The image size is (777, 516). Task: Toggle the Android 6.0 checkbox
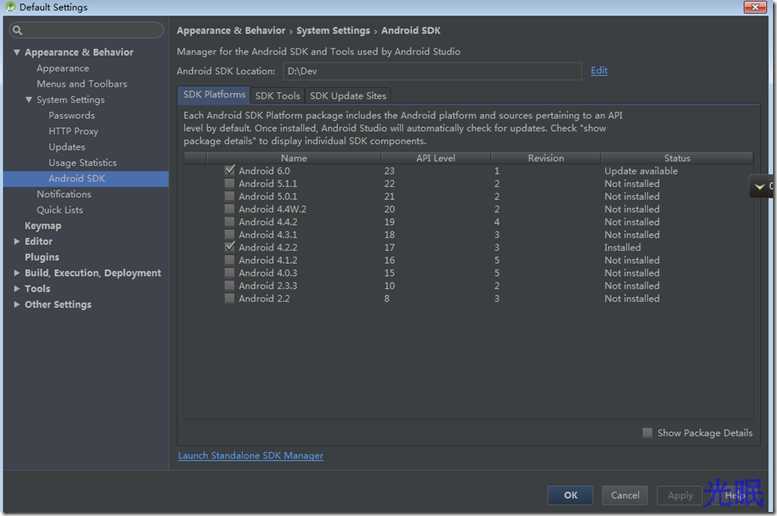[229, 171]
